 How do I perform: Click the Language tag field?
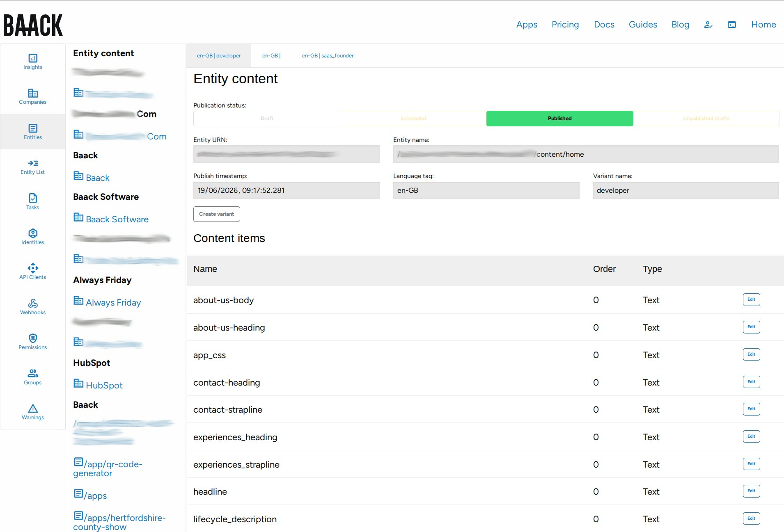[x=486, y=190]
